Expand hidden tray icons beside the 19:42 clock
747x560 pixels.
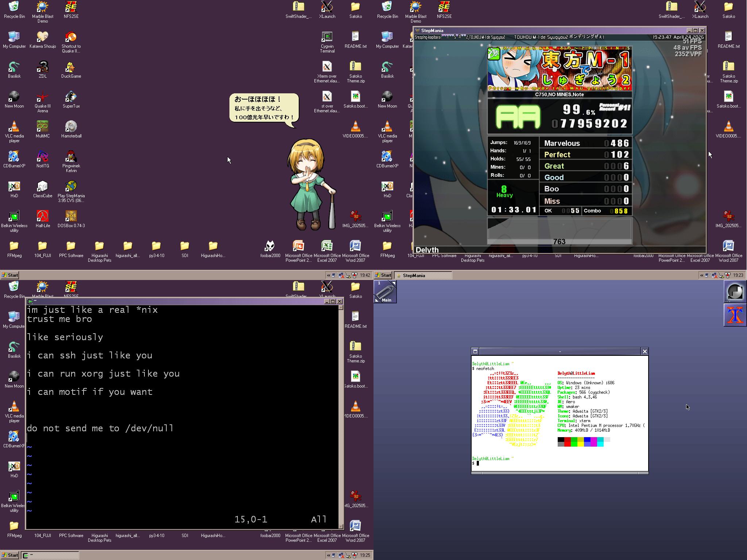329,275
